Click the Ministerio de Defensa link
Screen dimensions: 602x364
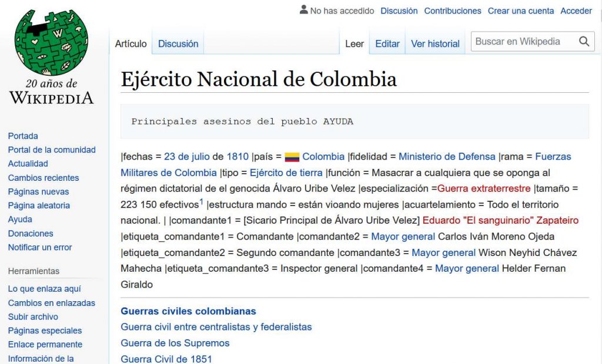tap(447, 157)
